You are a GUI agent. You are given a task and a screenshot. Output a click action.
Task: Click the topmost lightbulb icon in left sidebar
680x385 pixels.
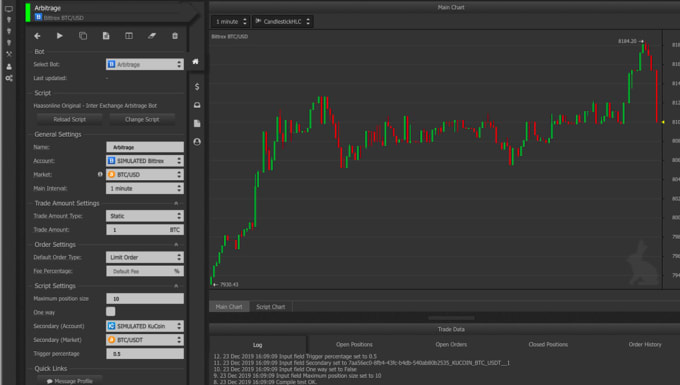pyautogui.click(x=9, y=20)
